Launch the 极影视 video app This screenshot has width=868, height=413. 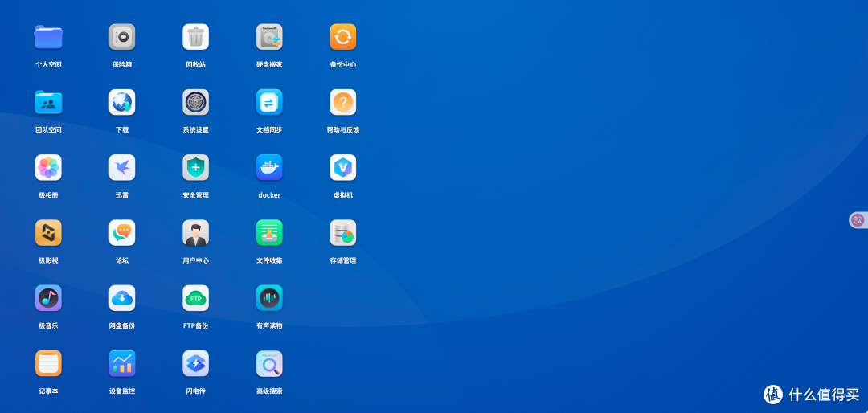coord(48,233)
